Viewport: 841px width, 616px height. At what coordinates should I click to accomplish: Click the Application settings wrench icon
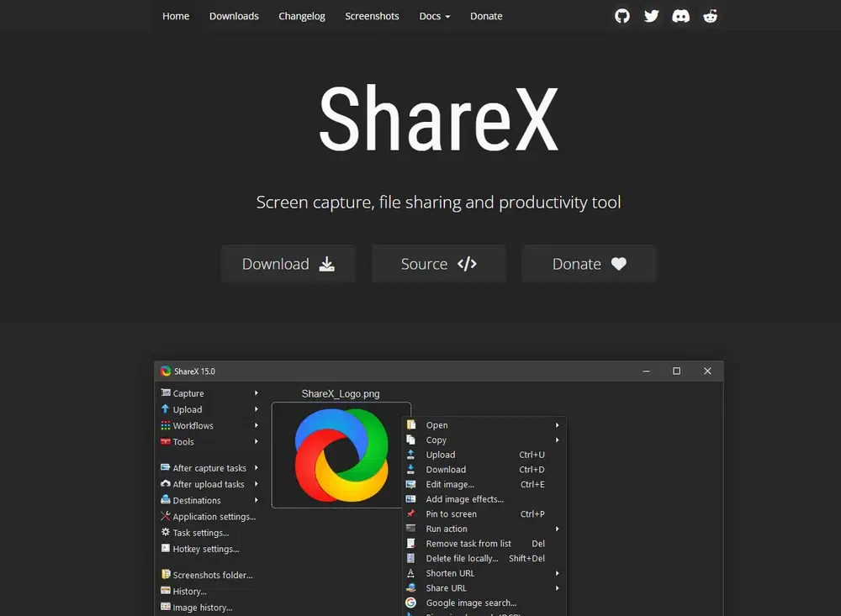(x=166, y=516)
